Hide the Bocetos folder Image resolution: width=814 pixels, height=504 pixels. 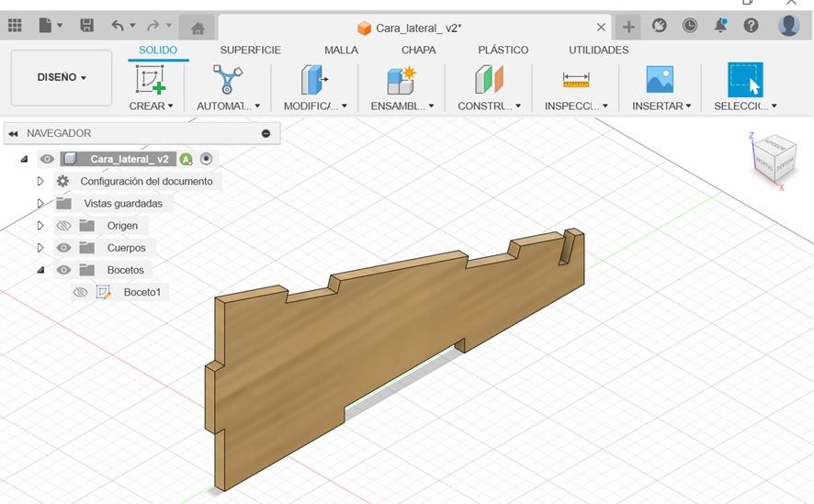pyautogui.click(x=63, y=270)
